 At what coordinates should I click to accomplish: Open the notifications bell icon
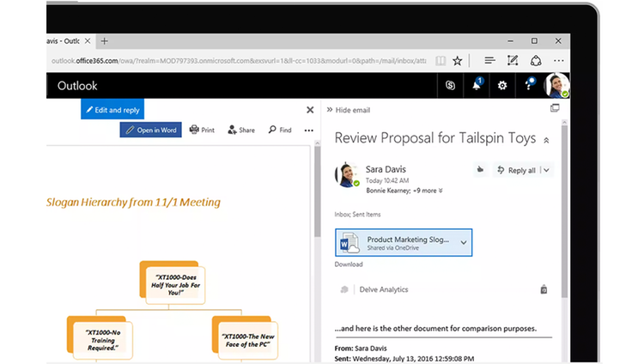(477, 86)
